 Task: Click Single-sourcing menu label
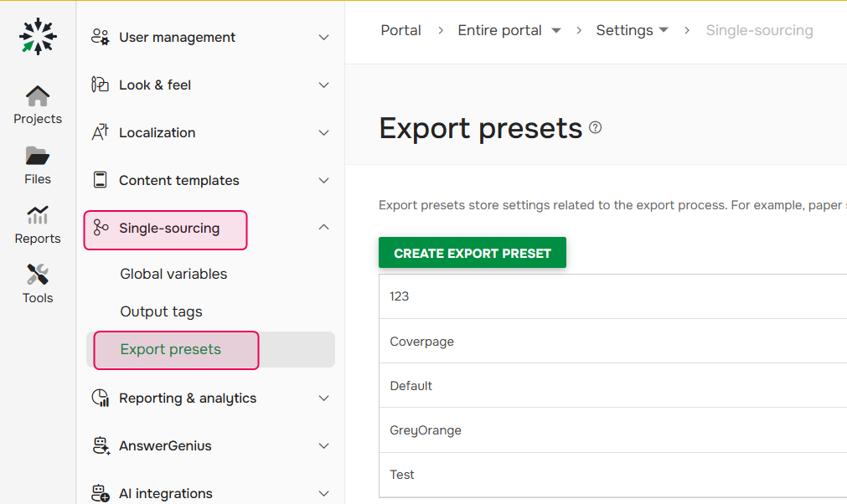click(169, 229)
